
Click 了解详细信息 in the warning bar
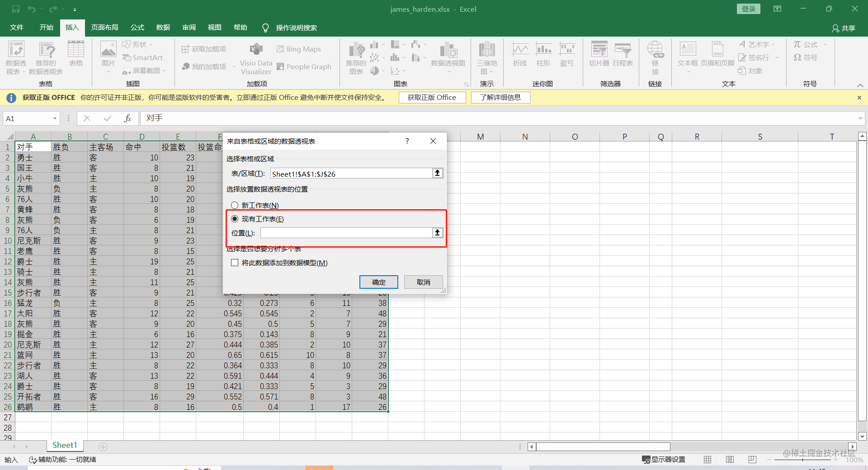tap(500, 97)
